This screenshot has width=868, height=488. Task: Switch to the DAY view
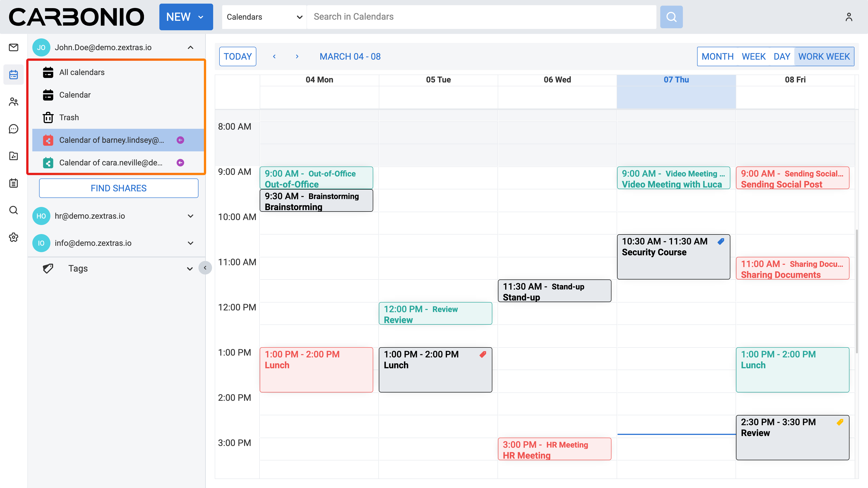[x=782, y=56]
